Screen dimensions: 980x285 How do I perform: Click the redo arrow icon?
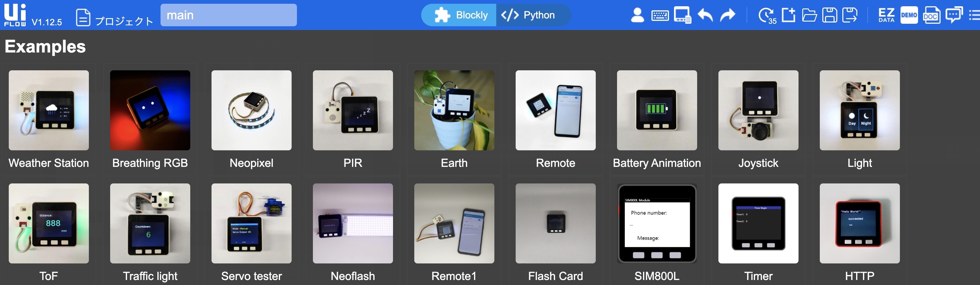coord(727,15)
